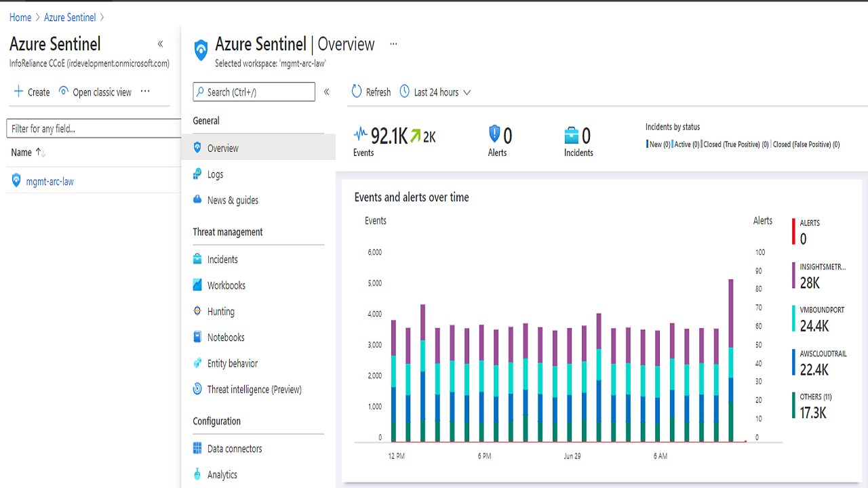Click the Entity behavior icon
The width and height of the screenshot is (868, 488).
pos(197,363)
